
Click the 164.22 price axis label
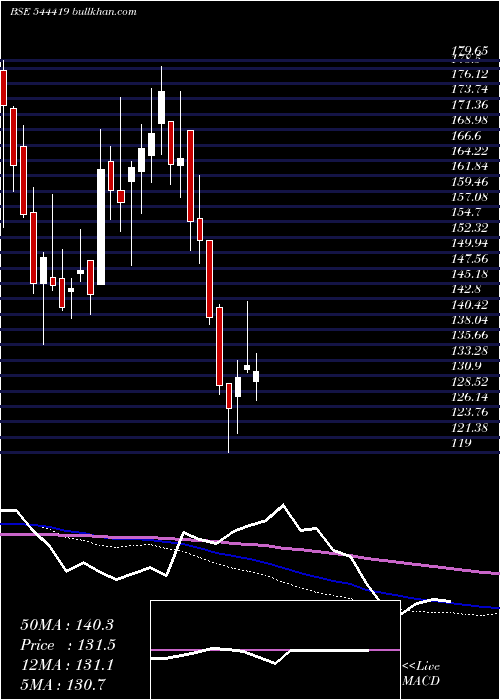470,151
